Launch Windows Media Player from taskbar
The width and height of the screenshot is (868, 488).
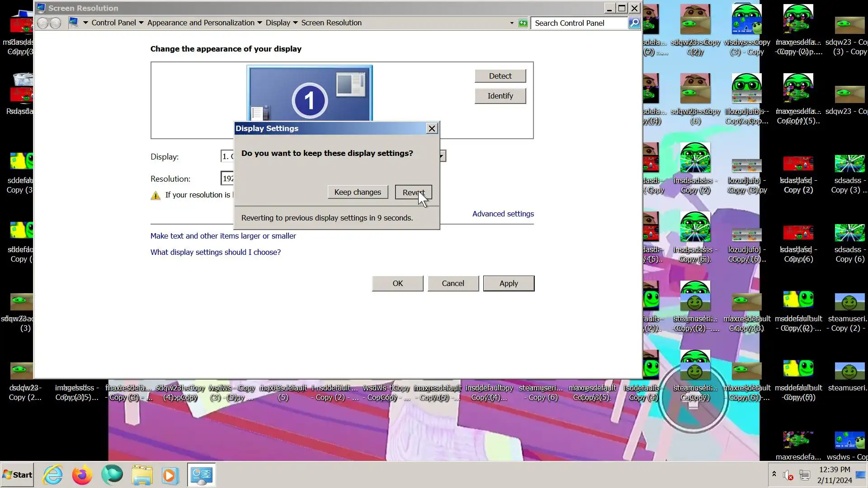click(170, 475)
